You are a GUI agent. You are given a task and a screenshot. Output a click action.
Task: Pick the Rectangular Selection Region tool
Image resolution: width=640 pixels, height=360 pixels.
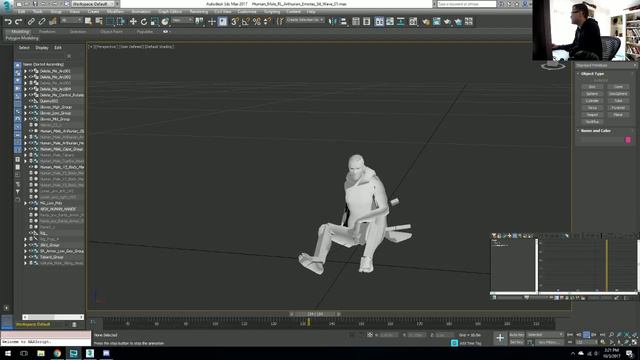click(110, 21)
